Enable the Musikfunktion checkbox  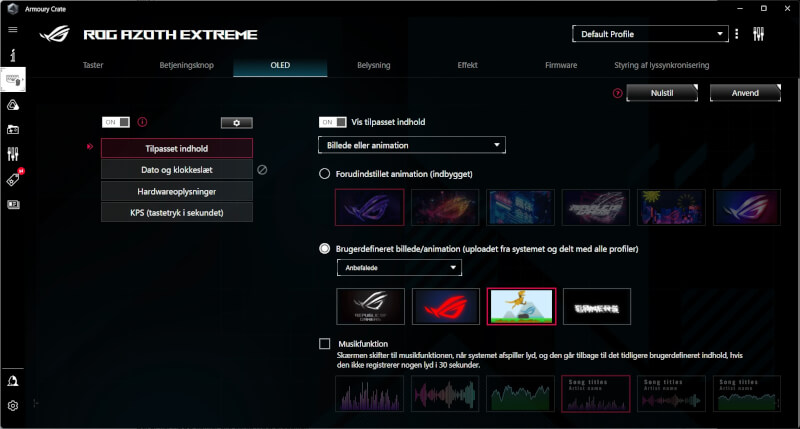324,344
